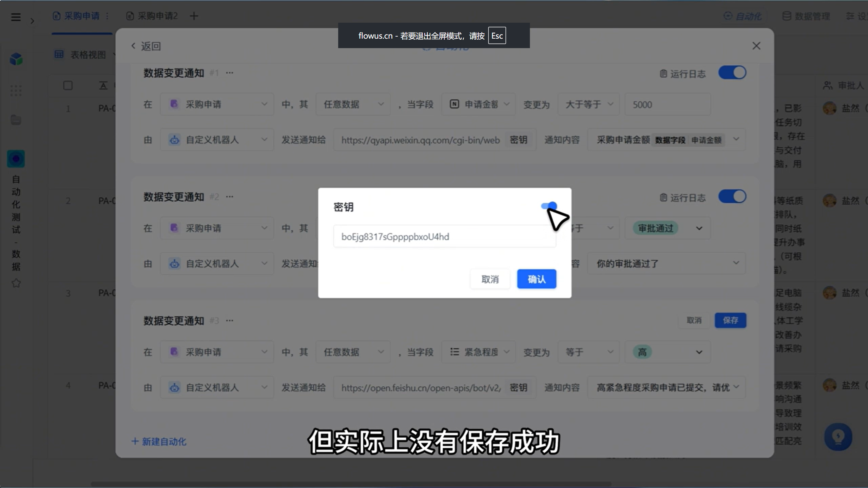Click the horizontal scrollbar at bottom
Viewport: 868px width, 488px height.
(351, 484)
